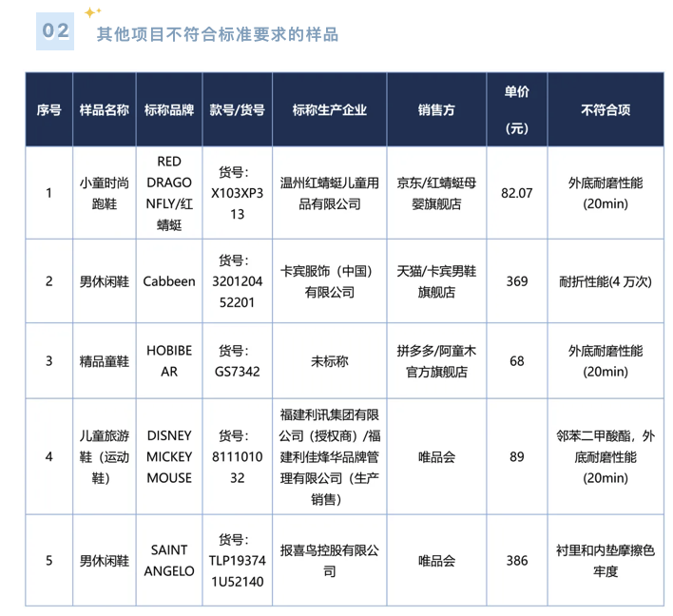
Task: Click seller 京东/红蜻蜓母婴旗舰店
Action: pos(436,193)
